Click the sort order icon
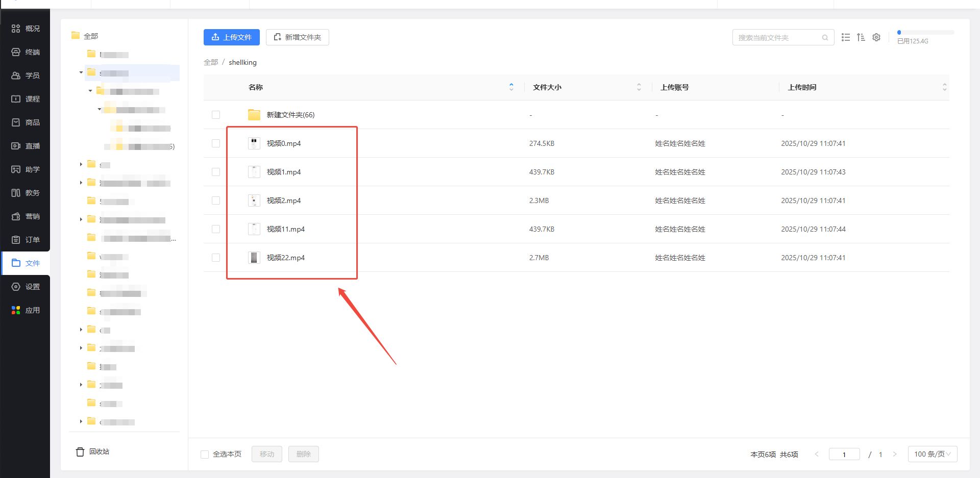The width and height of the screenshot is (980, 478). point(861,37)
